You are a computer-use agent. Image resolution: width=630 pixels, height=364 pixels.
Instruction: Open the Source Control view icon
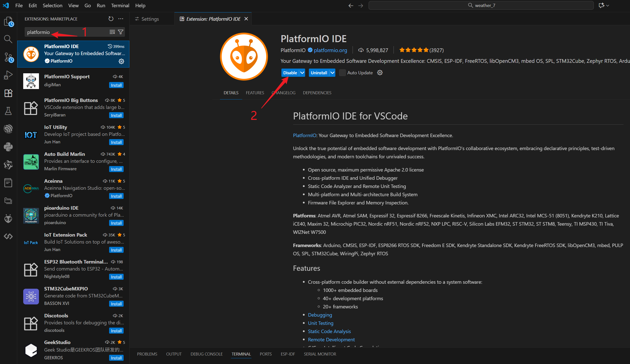tap(8, 57)
